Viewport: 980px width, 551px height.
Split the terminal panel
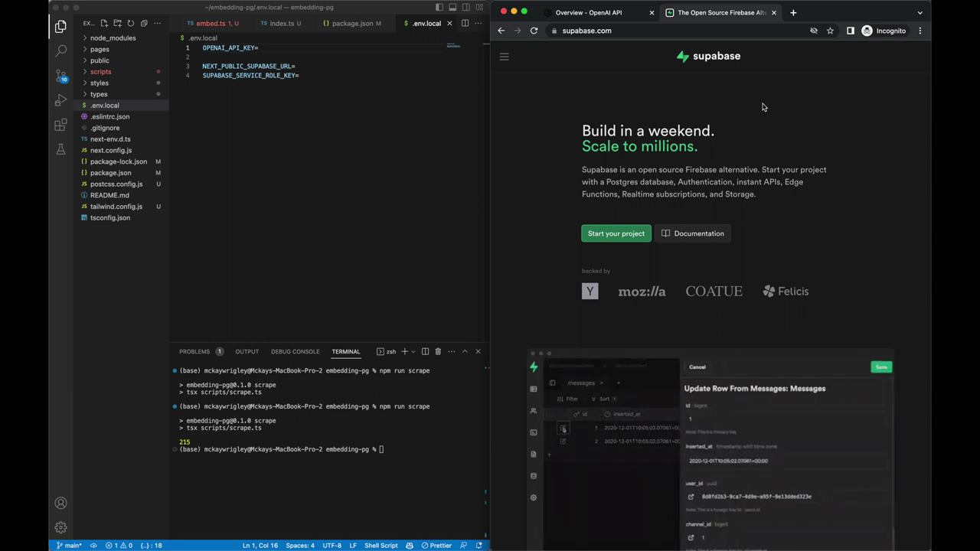[x=425, y=351]
